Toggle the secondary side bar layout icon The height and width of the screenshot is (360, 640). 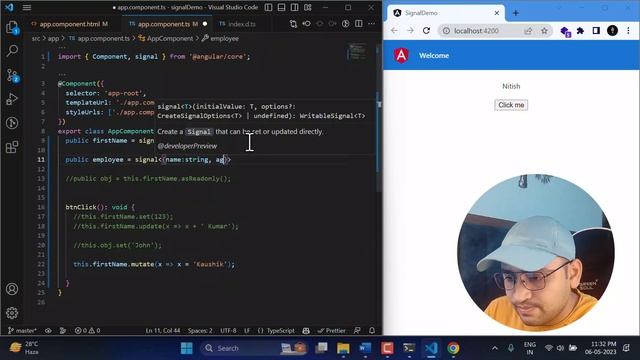click(x=295, y=7)
